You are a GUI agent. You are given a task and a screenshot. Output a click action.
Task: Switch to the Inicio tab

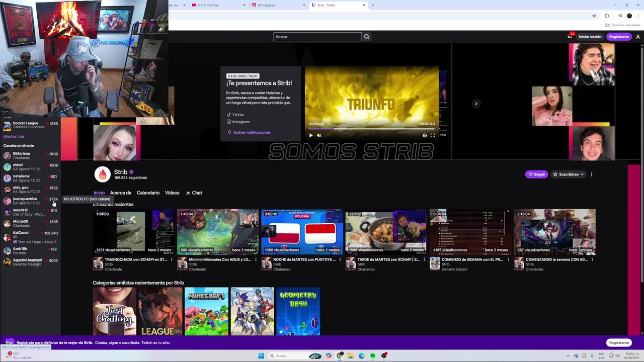(99, 193)
